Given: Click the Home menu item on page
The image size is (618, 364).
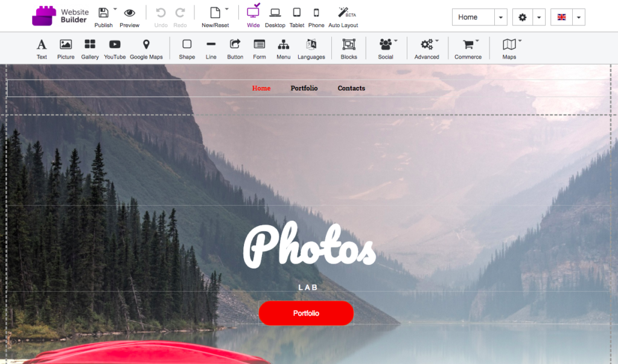Looking at the screenshot, I should (261, 88).
